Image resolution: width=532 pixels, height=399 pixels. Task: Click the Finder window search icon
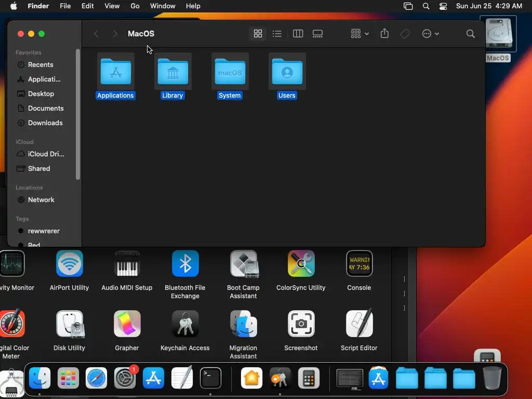[x=470, y=34]
